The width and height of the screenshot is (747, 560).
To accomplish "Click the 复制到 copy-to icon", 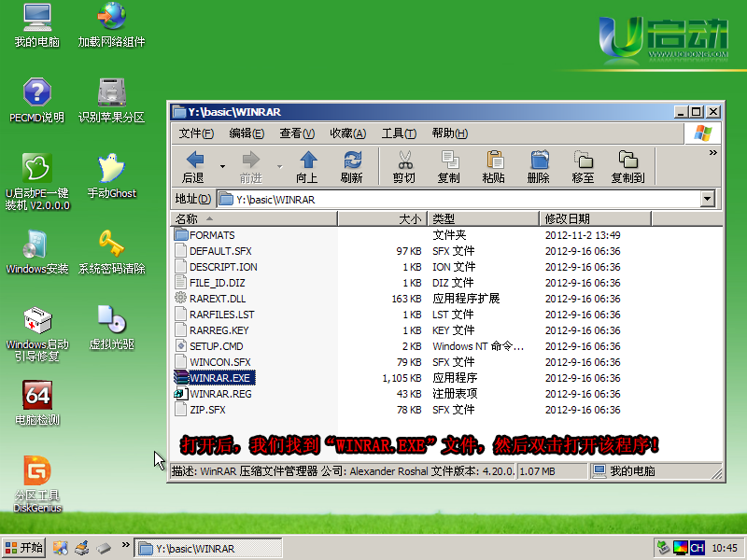I will [x=627, y=160].
